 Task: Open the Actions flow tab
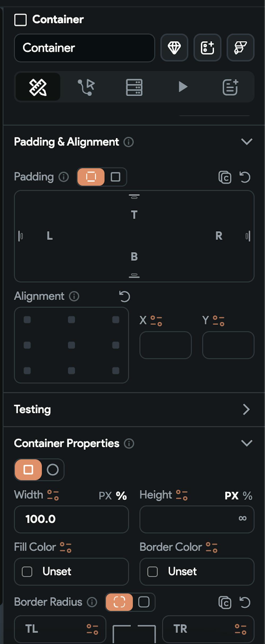[86, 87]
